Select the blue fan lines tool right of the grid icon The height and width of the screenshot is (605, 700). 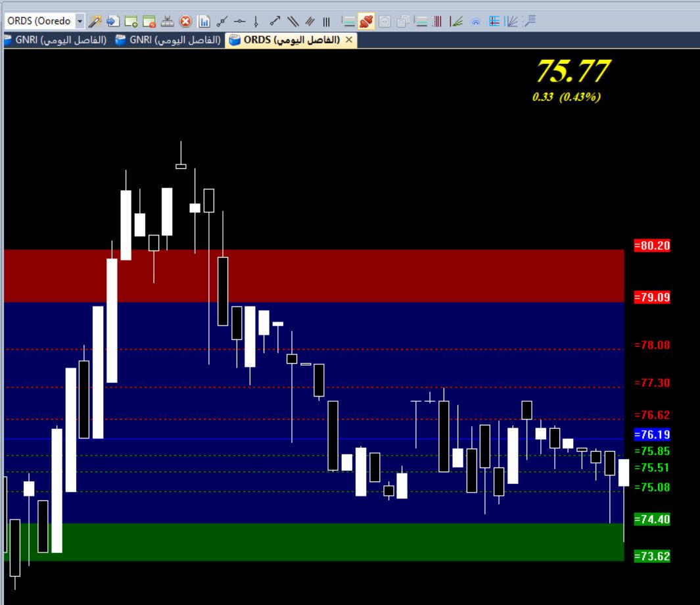tap(511, 21)
